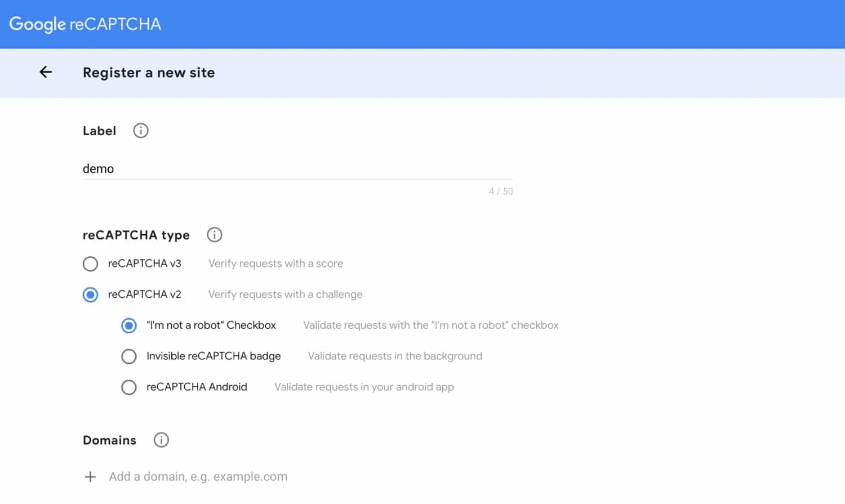Select the reCAPTCHA Android option
845x504 pixels.
pyautogui.click(x=129, y=387)
